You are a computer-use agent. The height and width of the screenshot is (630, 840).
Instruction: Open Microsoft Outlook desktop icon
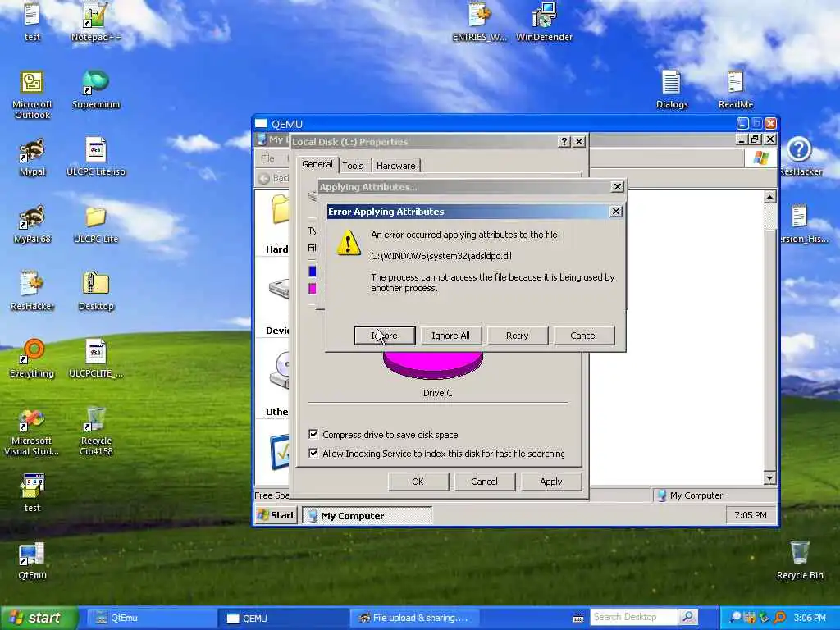(32, 94)
